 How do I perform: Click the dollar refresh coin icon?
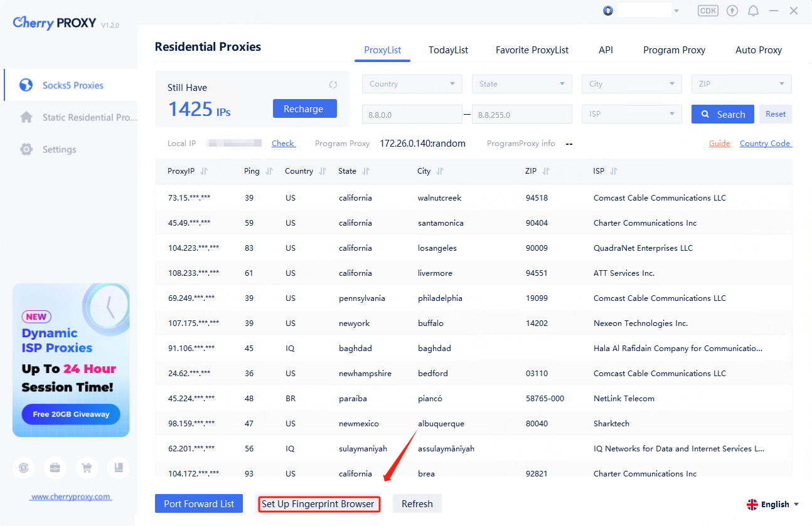click(x=24, y=468)
